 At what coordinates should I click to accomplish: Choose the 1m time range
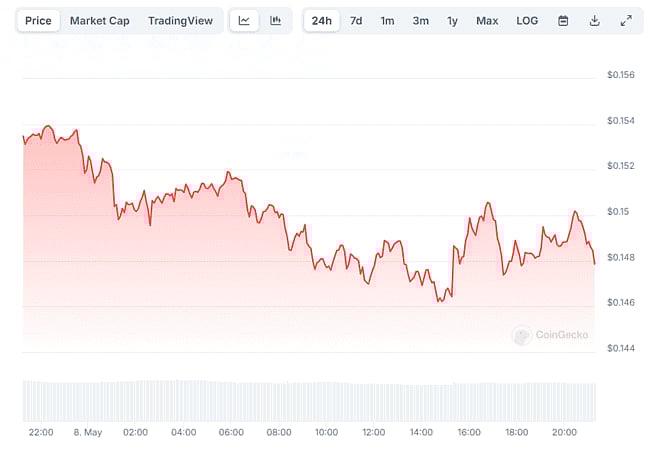click(x=387, y=21)
